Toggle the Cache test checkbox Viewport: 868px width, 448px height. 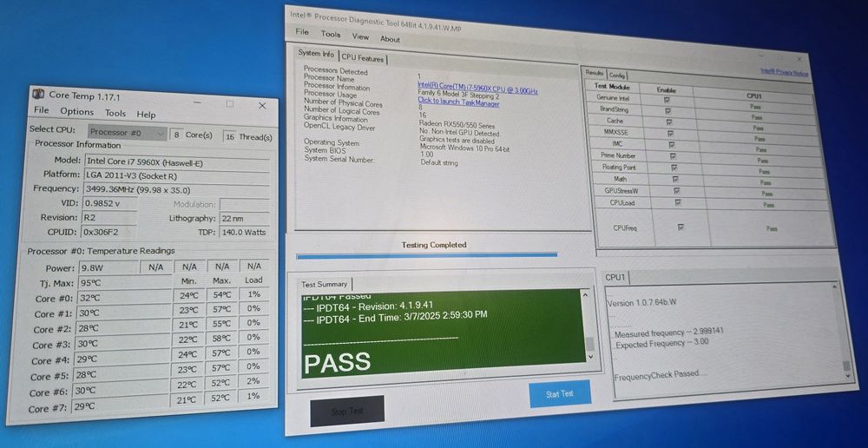669,122
